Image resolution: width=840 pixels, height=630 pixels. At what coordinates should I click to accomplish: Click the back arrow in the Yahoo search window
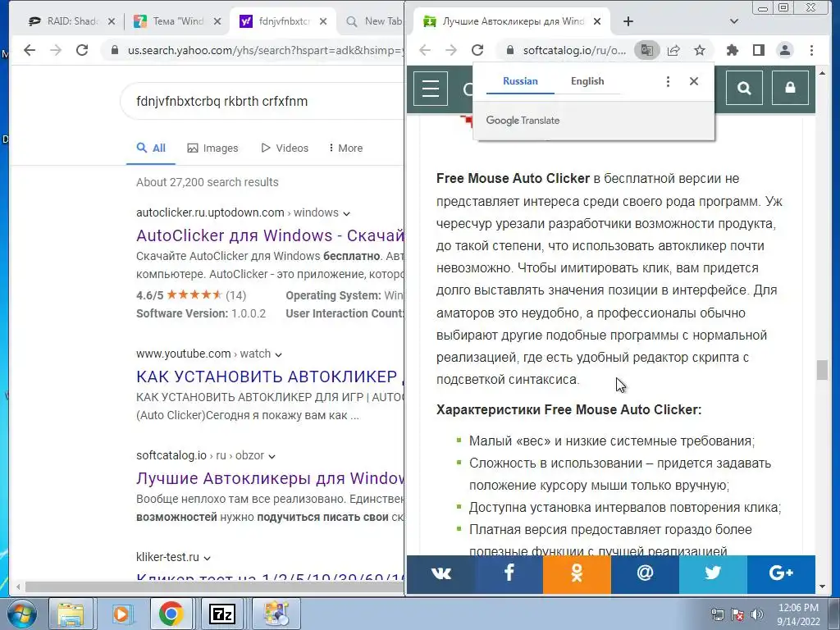[x=30, y=50]
